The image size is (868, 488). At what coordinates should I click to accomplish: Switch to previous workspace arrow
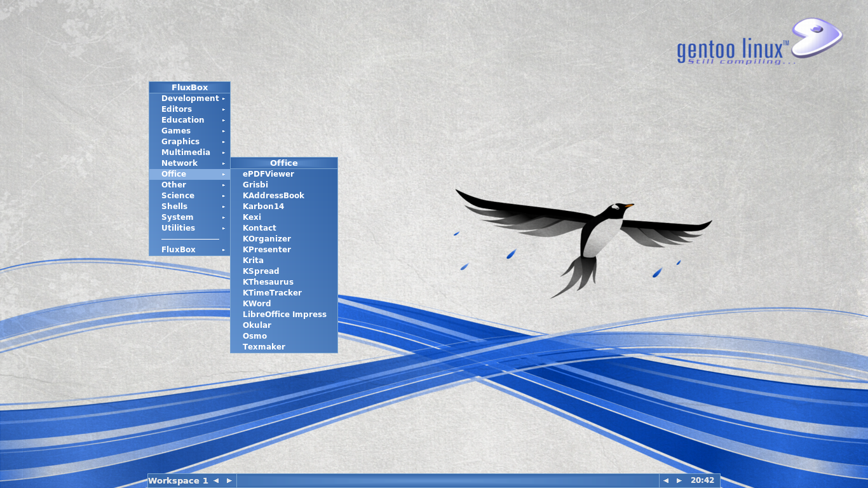tap(216, 481)
